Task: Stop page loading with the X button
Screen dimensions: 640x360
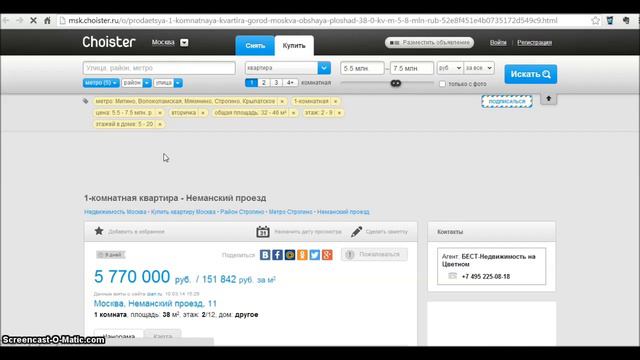Action: (x=33, y=20)
